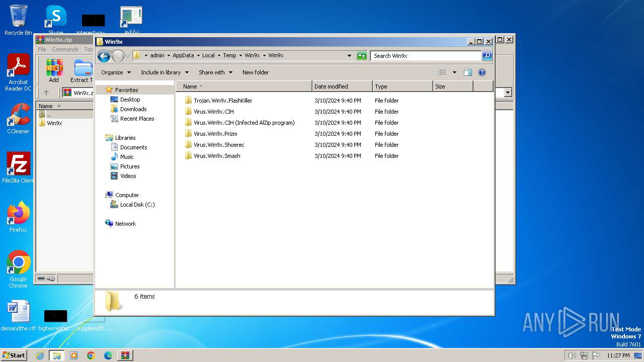Select the Virus.Win9x.CIH folder
The height and width of the screenshot is (362, 644).
click(x=209, y=112)
